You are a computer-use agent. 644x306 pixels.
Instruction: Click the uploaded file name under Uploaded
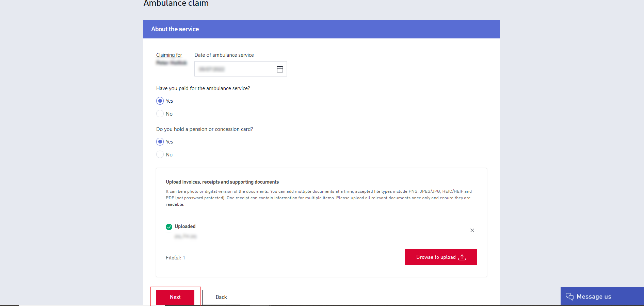tap(186, 236)
